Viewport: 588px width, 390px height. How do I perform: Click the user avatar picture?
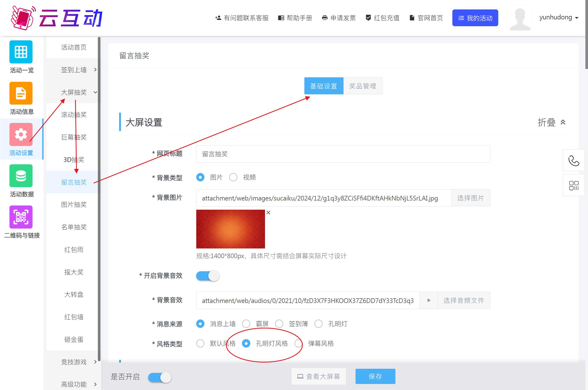click(520, 18)
